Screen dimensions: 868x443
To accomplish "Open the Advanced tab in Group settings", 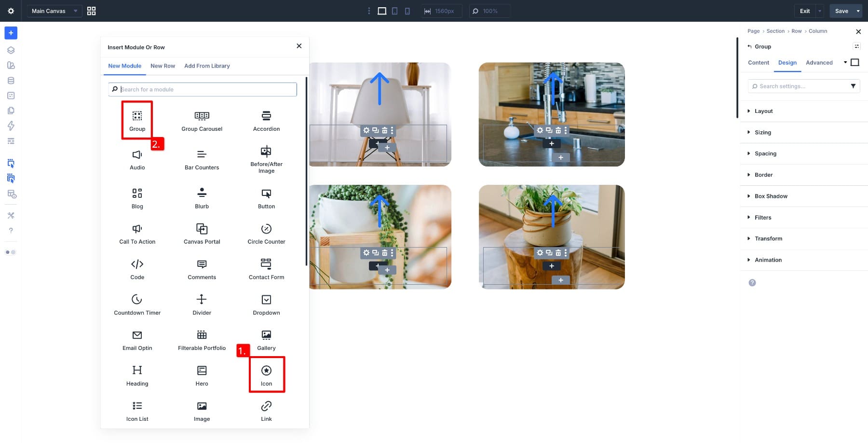I will click(x=819, y=63).
